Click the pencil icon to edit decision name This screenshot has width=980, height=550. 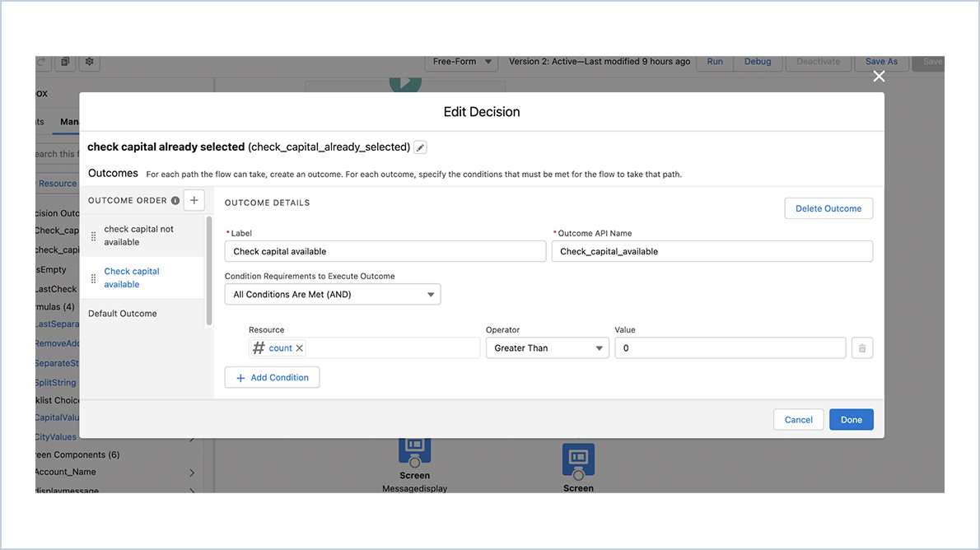[x=420, y=147]
